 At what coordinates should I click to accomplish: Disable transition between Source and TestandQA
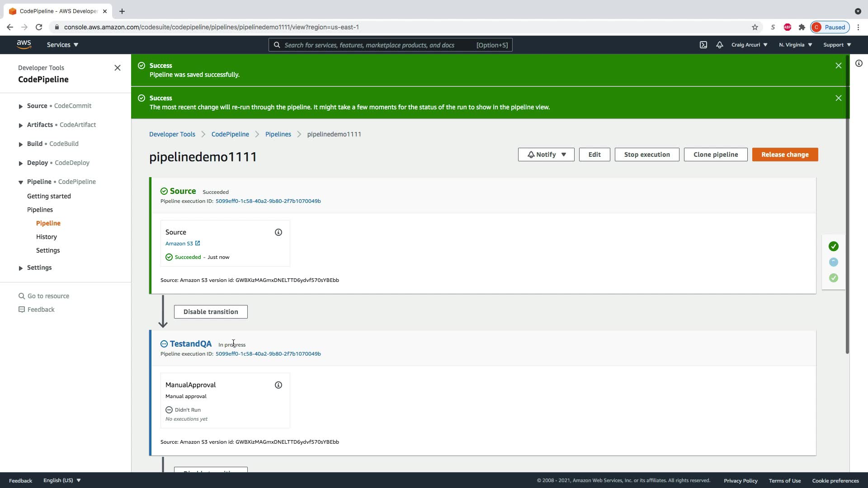[x=211, y=312]
